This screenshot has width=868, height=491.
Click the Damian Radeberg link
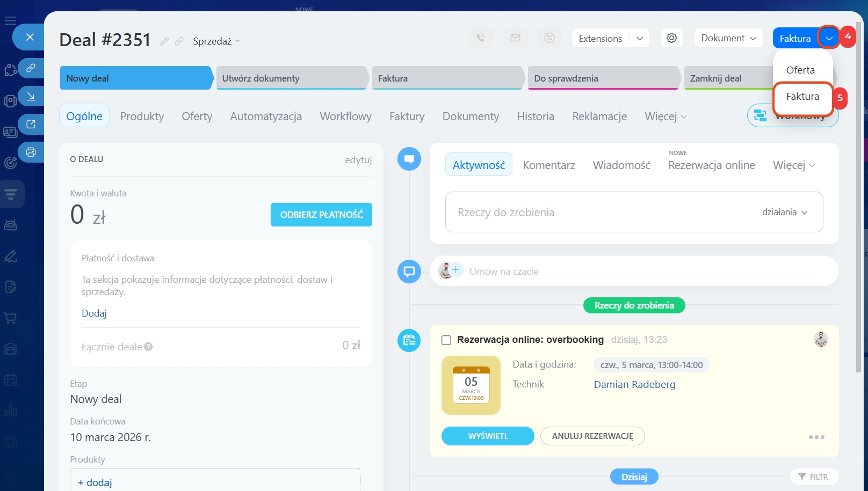[x=634, y=385]
